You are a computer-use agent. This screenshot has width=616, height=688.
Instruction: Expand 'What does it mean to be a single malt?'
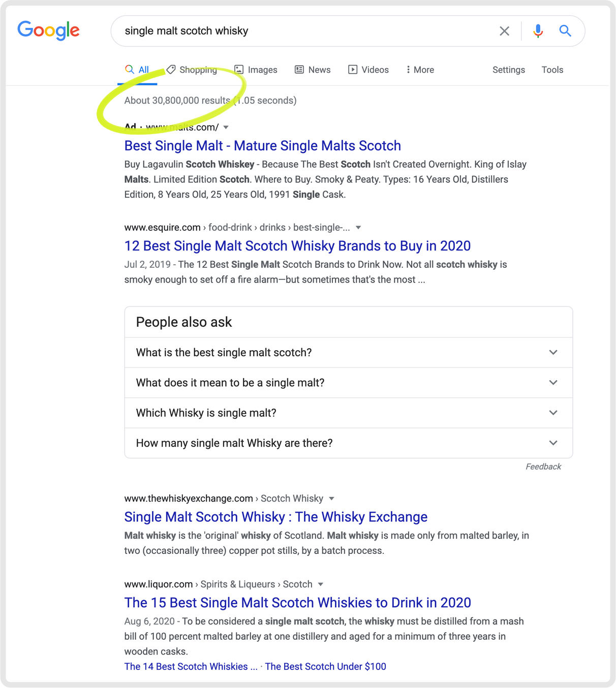click(349, 383)
